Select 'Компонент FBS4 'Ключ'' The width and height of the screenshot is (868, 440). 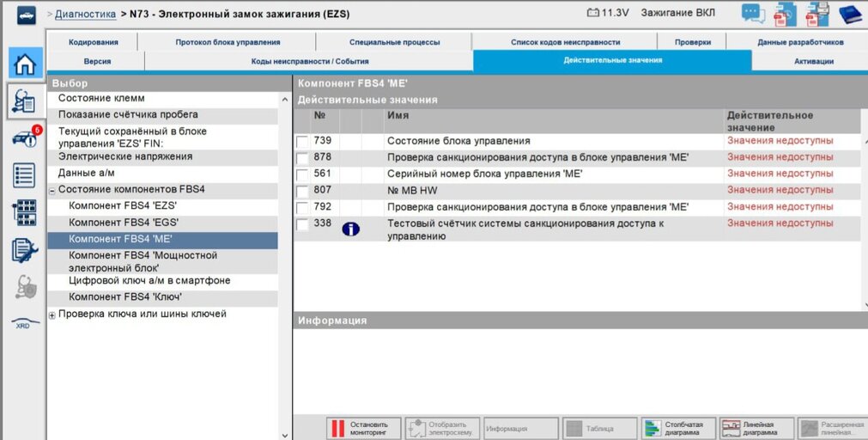tap(163, 297)
